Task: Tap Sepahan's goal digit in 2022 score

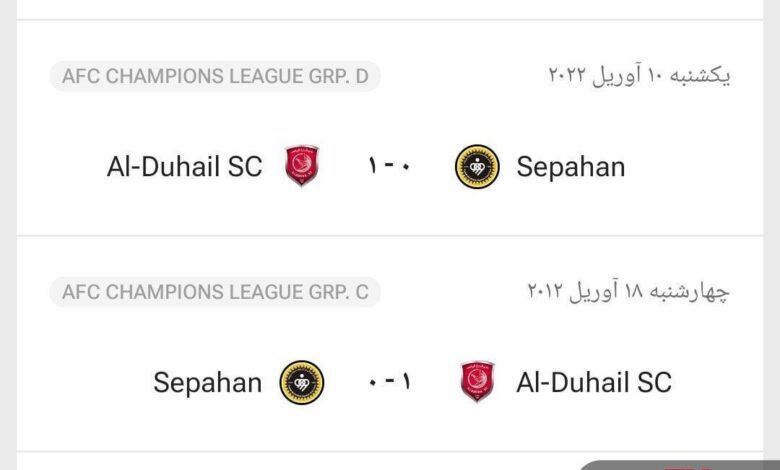Action: point(407,167)
